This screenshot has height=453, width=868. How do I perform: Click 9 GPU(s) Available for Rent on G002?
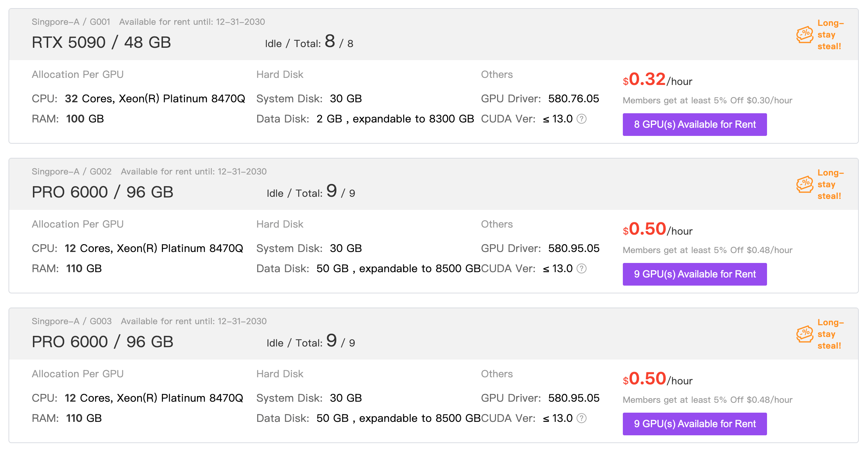(x=695, y=274)
